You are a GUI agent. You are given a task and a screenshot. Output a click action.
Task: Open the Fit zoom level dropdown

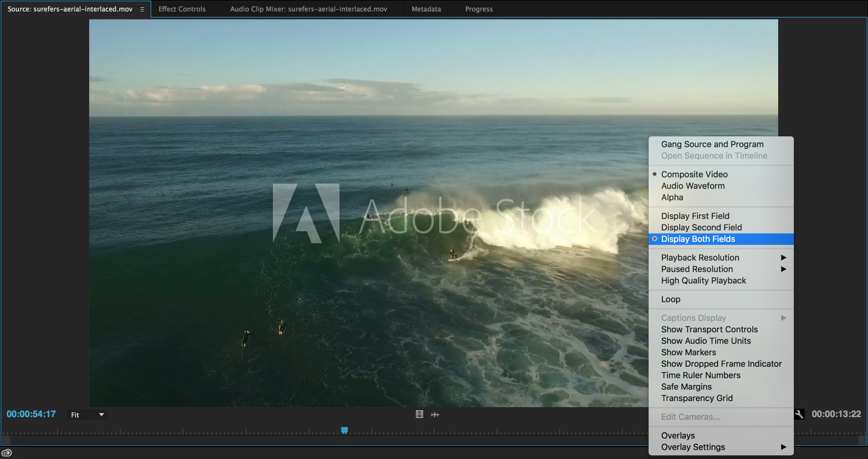(x=87, y=415)
